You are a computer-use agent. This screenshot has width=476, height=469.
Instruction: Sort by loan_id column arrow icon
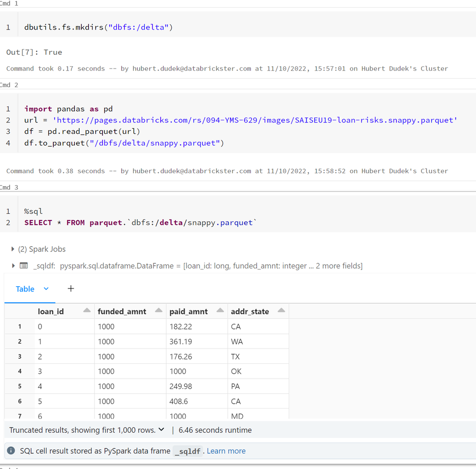[x=87, y=311]
